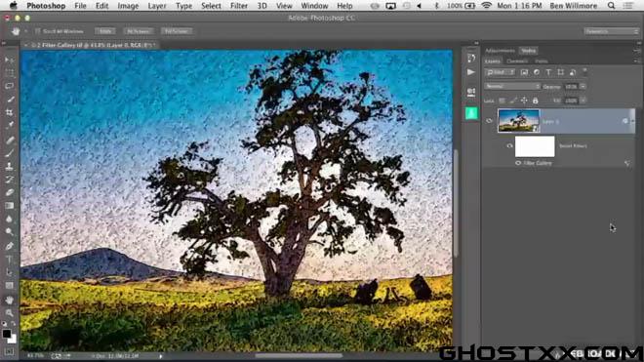Toggle type layer filter
The image size is (644, 362).
548,72
